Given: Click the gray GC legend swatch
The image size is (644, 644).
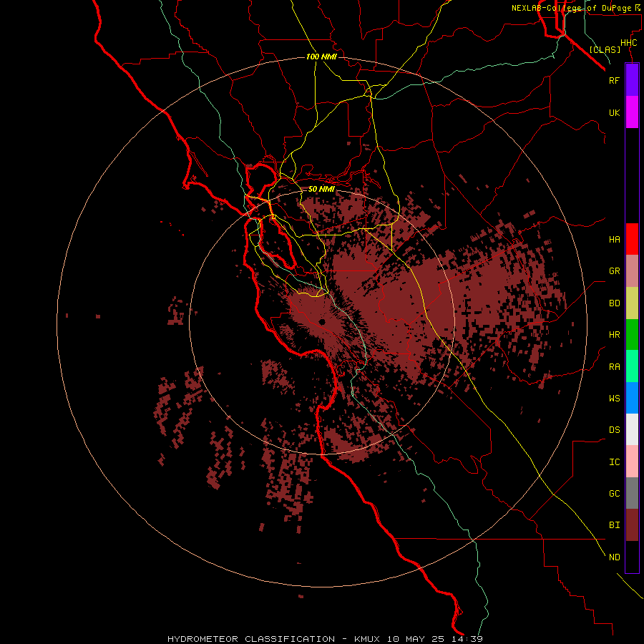Looking at the screenshot, I should [x=632, y=493].
